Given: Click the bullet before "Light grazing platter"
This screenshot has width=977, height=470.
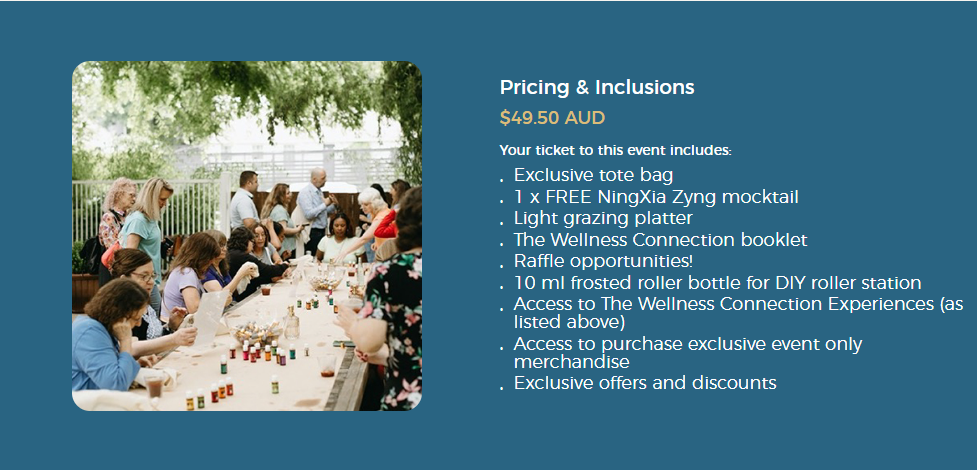Looking at the screenshot, I should tap(502, 222).
